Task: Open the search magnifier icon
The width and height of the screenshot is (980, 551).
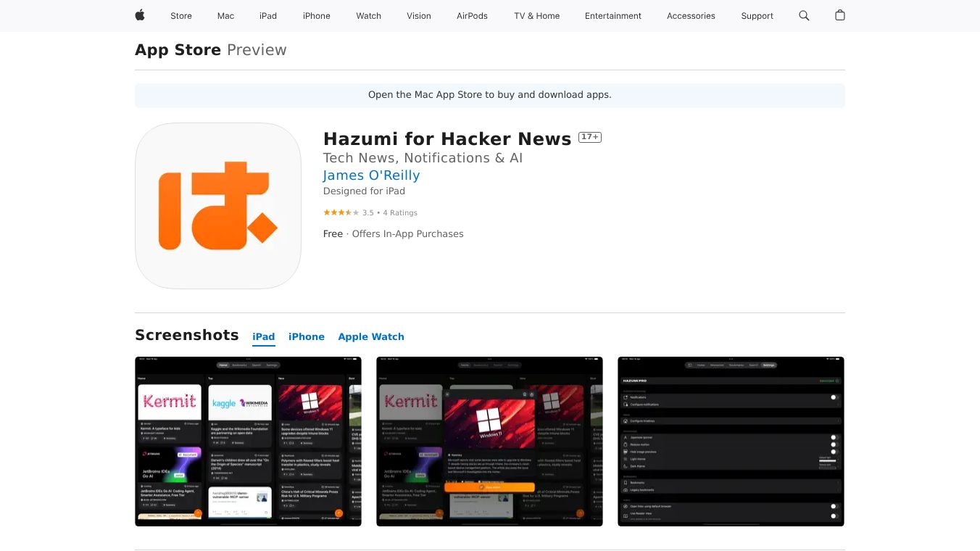Action: tap(804, 15)
